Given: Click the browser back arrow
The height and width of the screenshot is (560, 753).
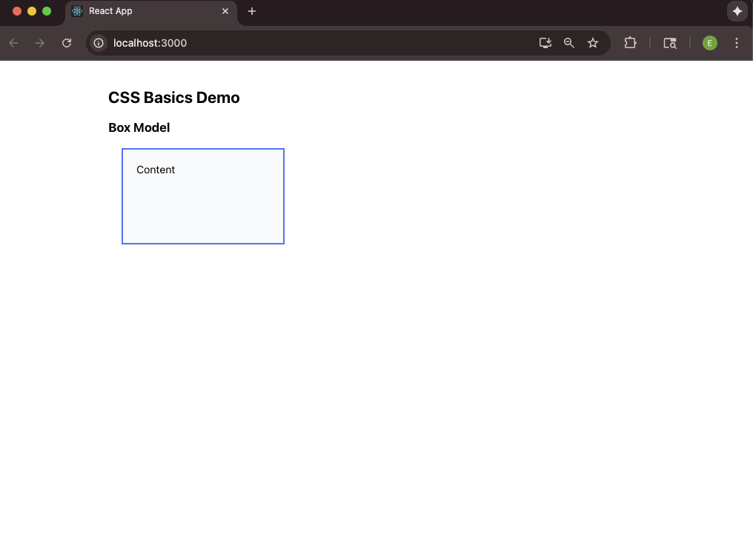Looking at the screenshot, I should click(13, 43).
